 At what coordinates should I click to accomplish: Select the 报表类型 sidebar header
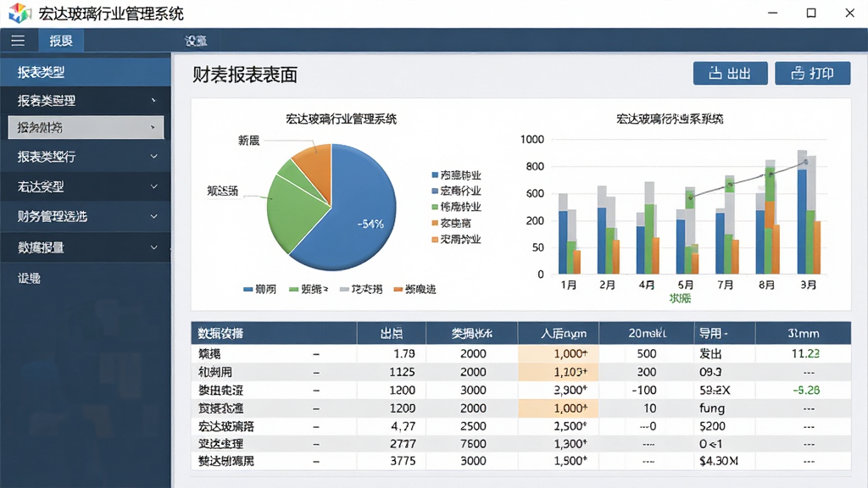pos(86,72)
